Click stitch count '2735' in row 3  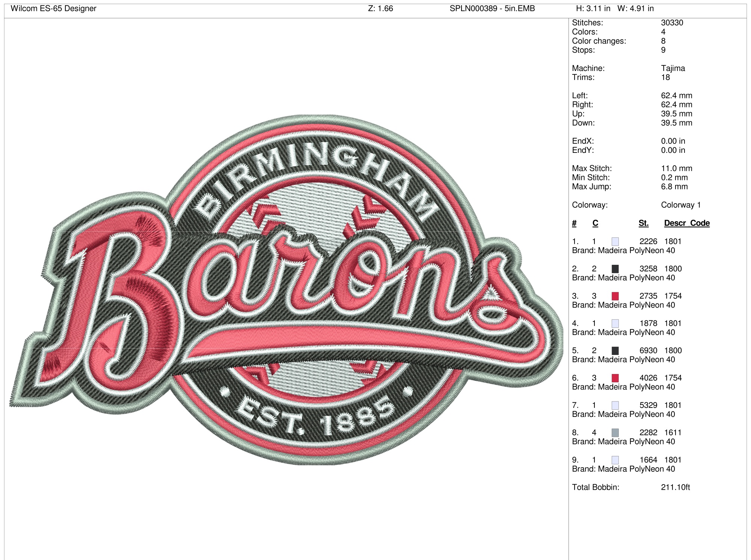tap(648, 296)
